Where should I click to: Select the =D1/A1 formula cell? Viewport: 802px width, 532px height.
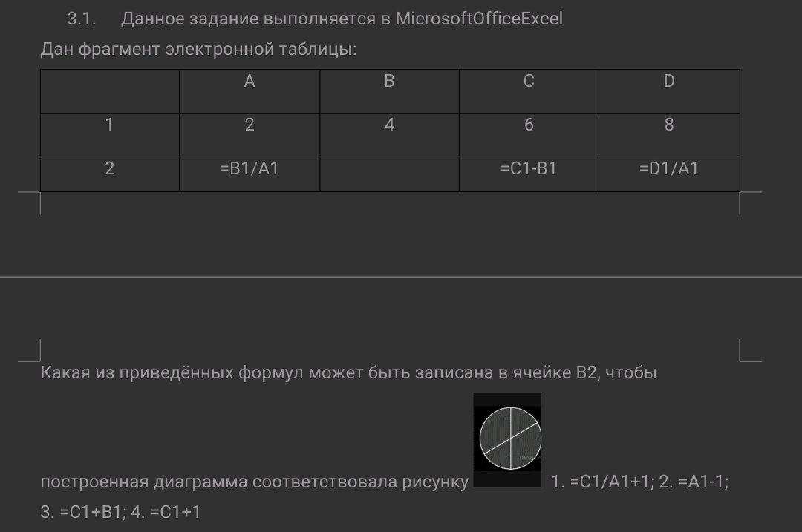coord(669,174)
